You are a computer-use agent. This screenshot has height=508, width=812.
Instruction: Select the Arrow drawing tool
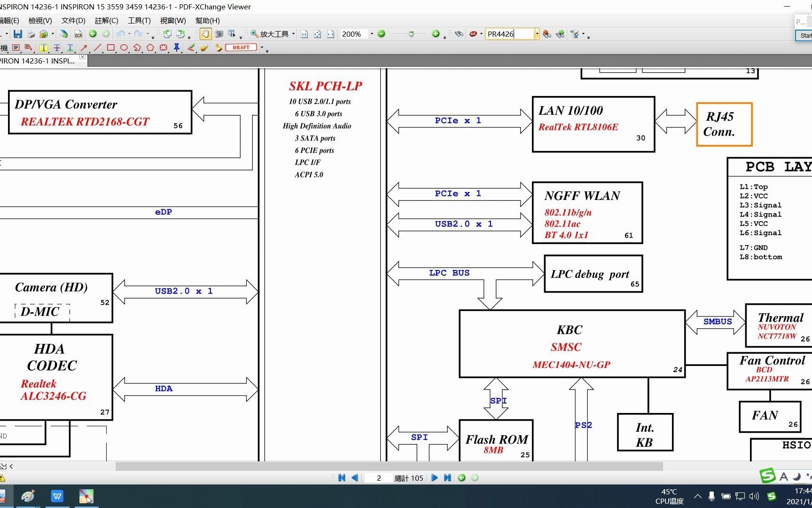coord(84,48)
